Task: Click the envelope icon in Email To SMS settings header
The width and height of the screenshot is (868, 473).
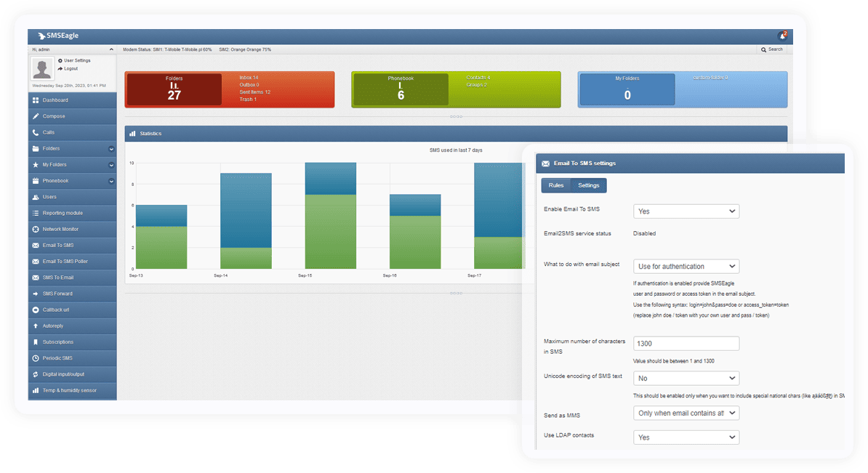Action: (545, 163)
